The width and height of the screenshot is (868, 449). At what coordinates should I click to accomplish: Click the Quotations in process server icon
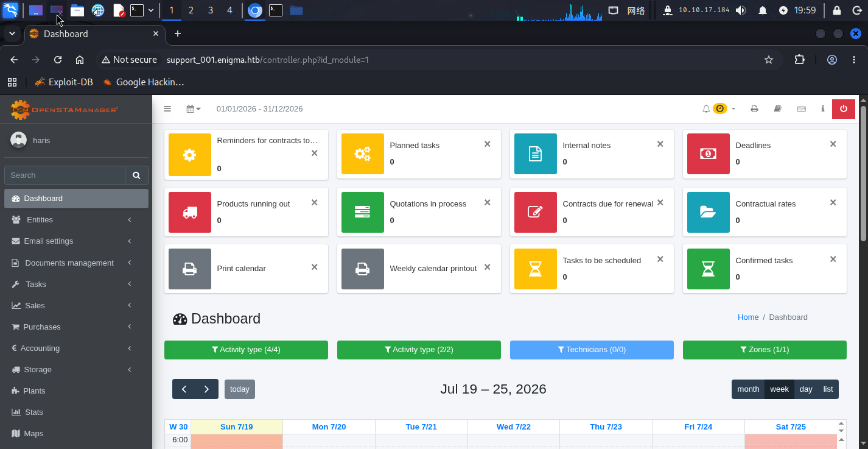click(x=363, y=212)
